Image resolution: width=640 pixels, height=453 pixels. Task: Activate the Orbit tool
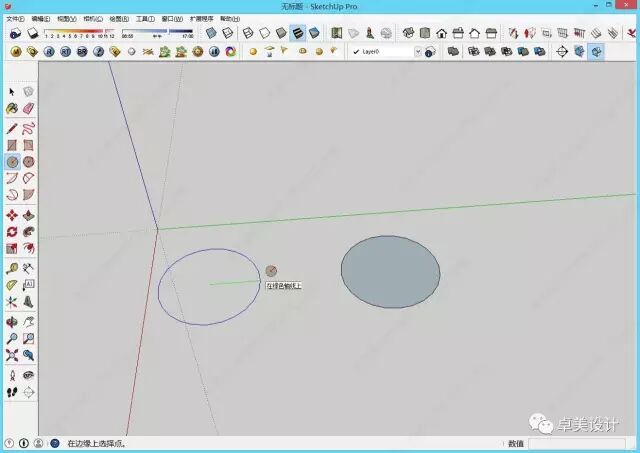(12, 322)
